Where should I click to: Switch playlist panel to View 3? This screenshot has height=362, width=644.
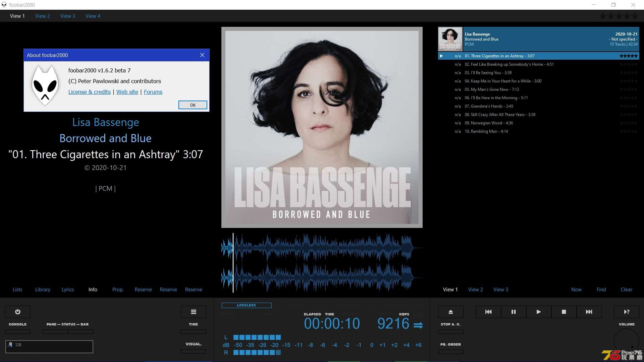[501, 289]
